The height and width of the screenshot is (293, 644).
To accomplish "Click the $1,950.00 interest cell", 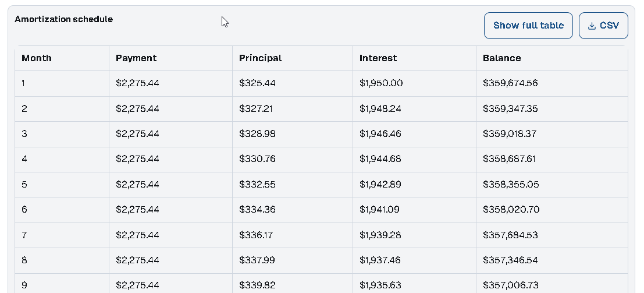I will 381,83.
